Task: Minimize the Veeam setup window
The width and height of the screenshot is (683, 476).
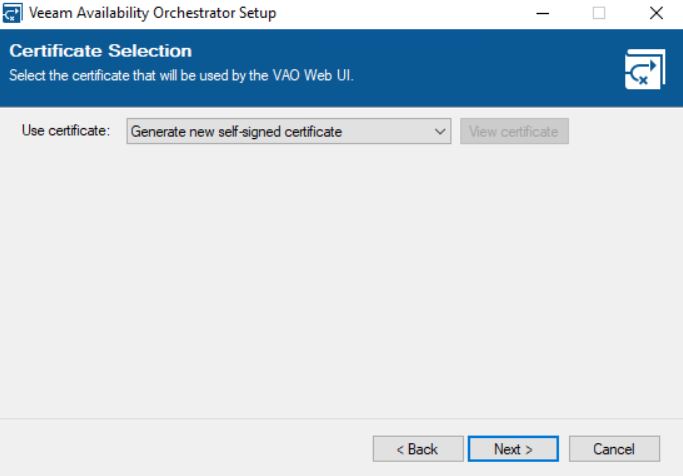Action: [542, 13]
